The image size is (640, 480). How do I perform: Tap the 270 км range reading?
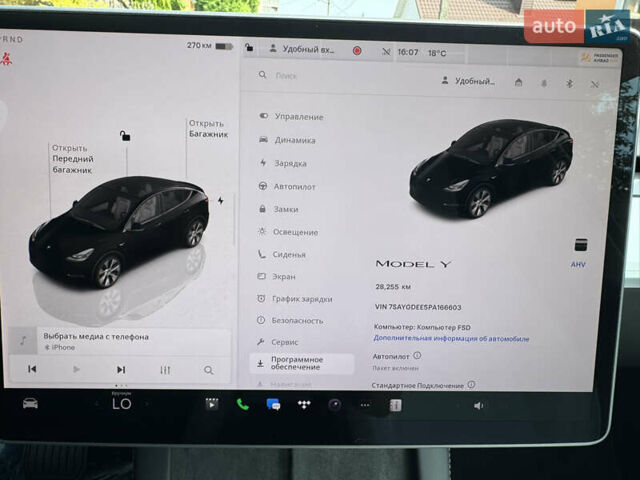(199, 45)
